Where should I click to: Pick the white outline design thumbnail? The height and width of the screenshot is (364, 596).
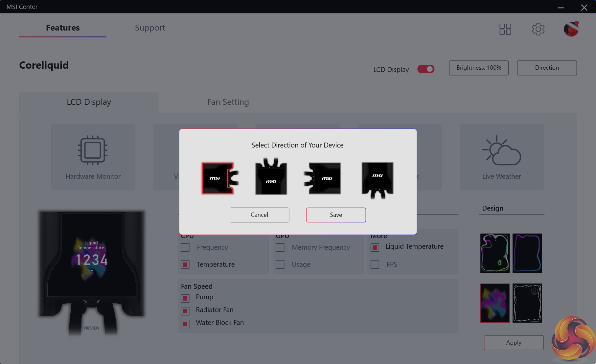point(527,303)
